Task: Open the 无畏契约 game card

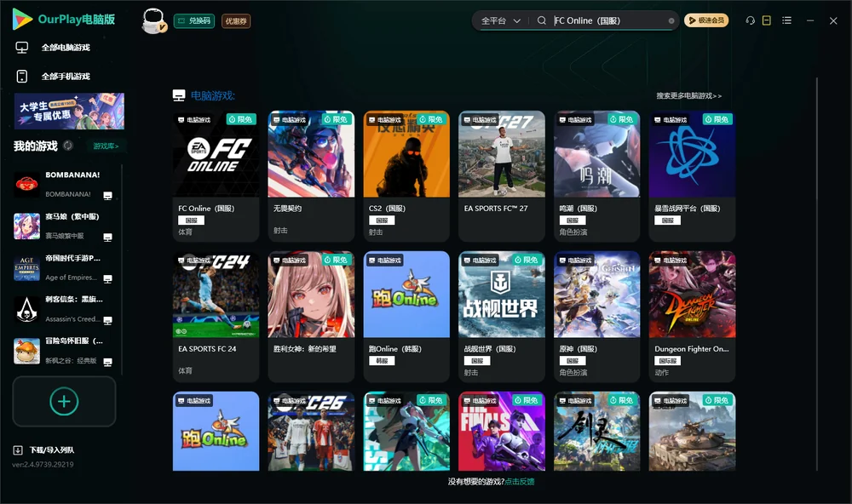Action: click(311, 176)
